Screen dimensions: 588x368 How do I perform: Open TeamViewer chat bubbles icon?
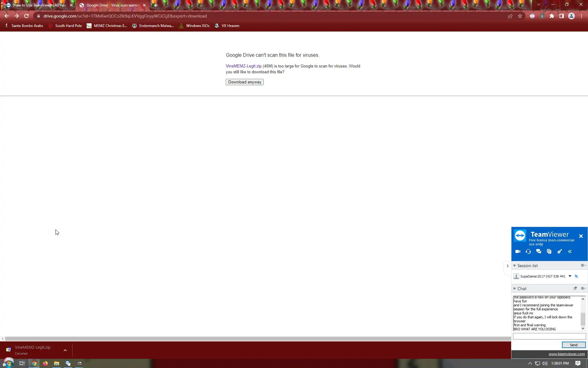[x=539, y=251]
